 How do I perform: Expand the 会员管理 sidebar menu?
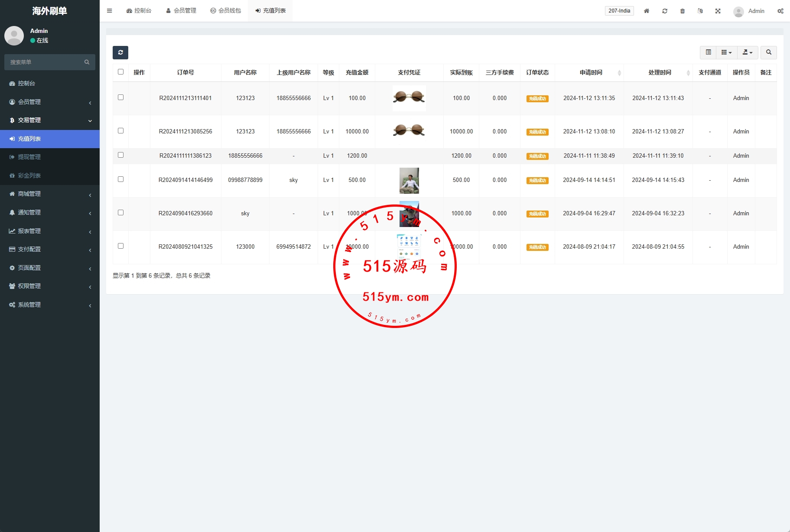point(50,102)
